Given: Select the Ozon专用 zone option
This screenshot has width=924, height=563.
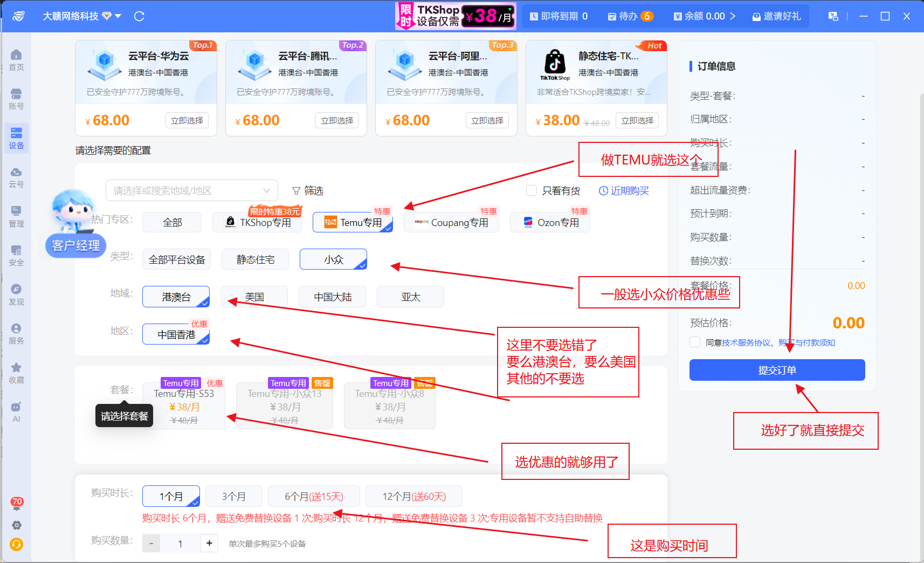Looking at the screenshot, I should tap(550, 222).
